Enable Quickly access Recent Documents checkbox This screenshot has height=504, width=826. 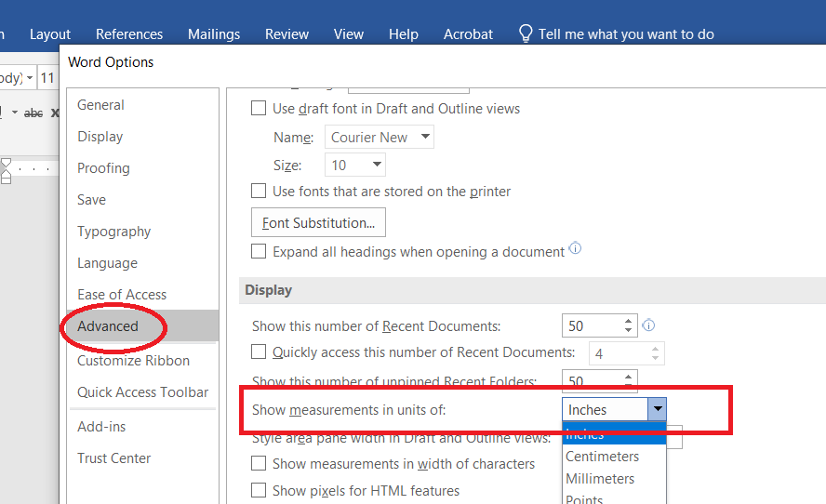[260, 353]
